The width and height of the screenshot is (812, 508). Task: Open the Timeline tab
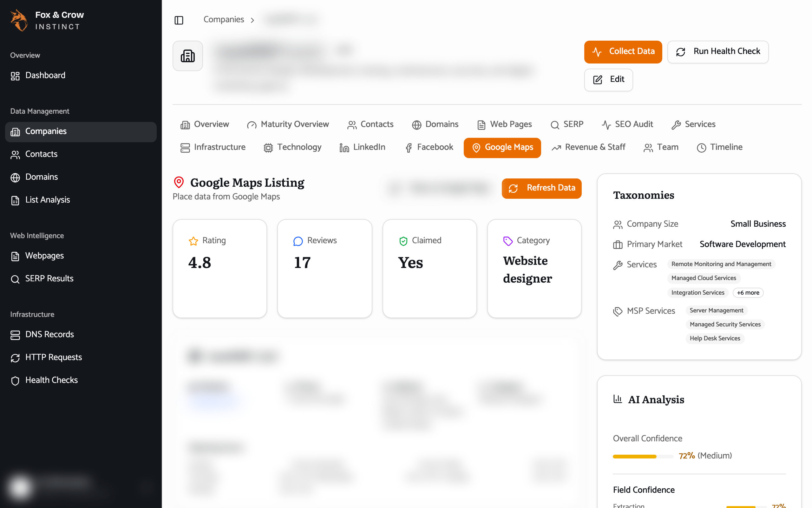tap(720, 148)
